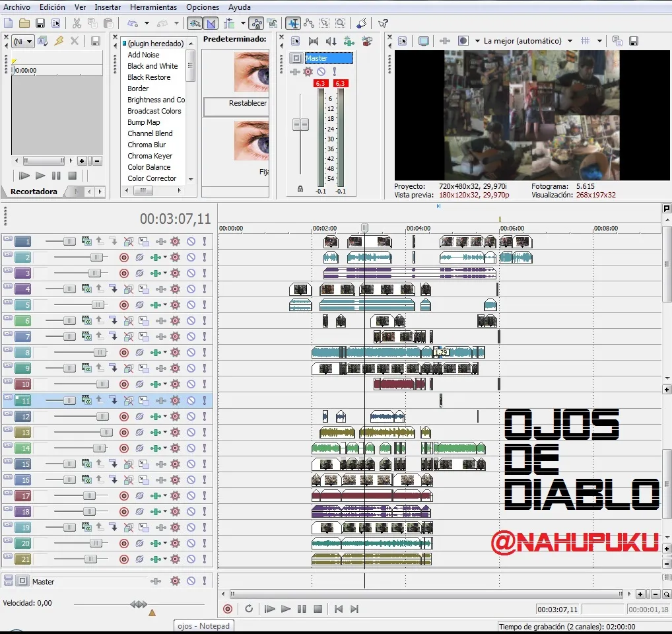Open the undo history dropdown arrow
This screenshot has height=634, width=672.
(x=147, y=23)
